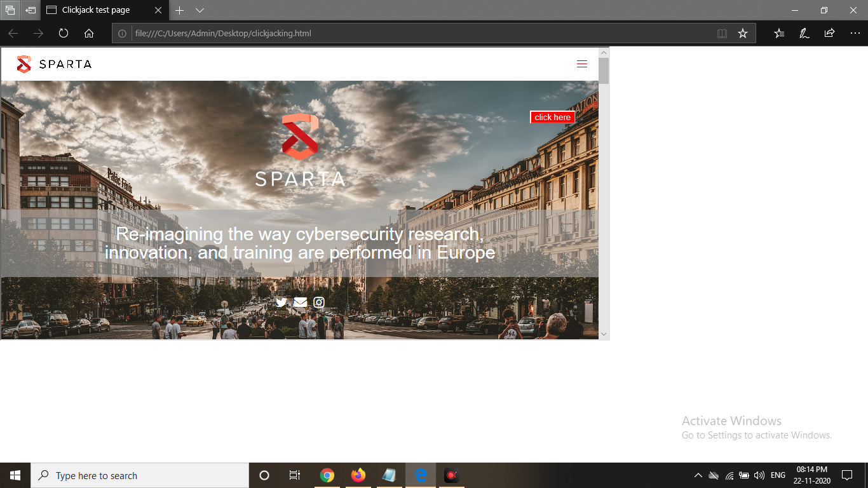Click the Twitter icon on the page
868x488 pixels.
281,302
